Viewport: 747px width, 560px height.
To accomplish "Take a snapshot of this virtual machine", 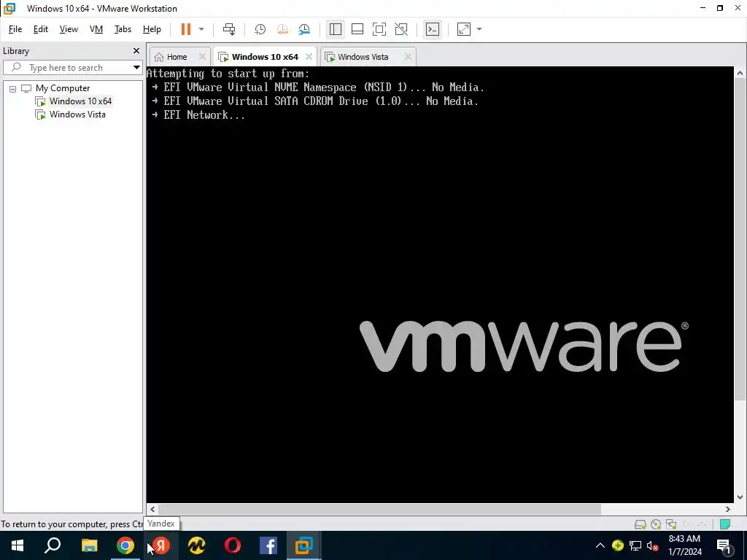I will 260,29.
